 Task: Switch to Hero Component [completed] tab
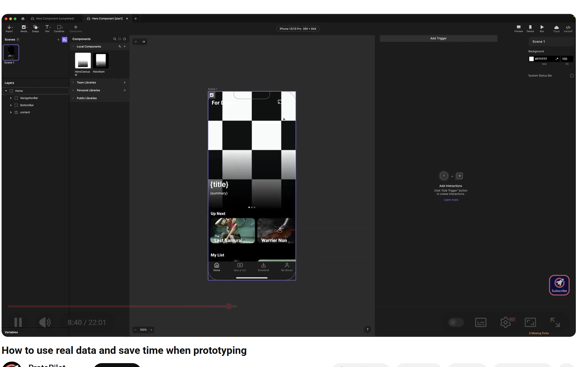point(55,19)
